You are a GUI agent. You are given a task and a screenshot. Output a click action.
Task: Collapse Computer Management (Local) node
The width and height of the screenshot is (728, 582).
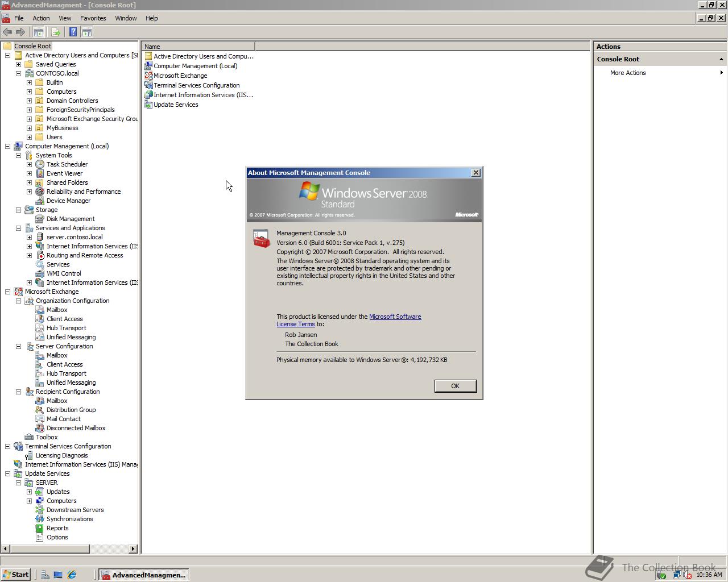pos(7,146)
